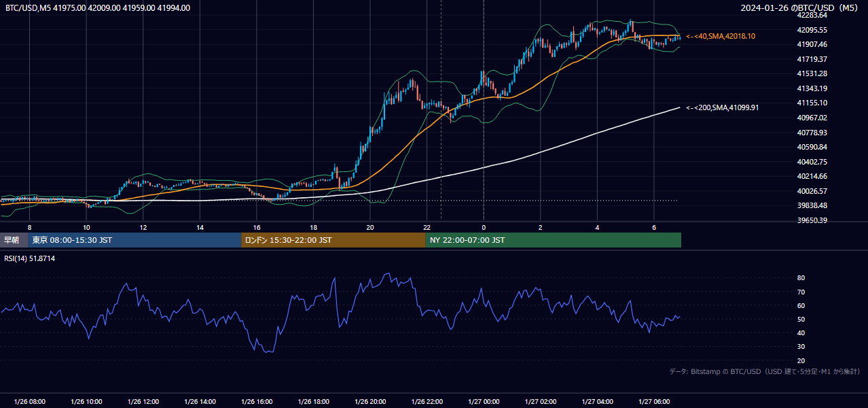Click the NY 22:00-07:00 JST session bar
The image size is (868, 408).
[554, 240]
